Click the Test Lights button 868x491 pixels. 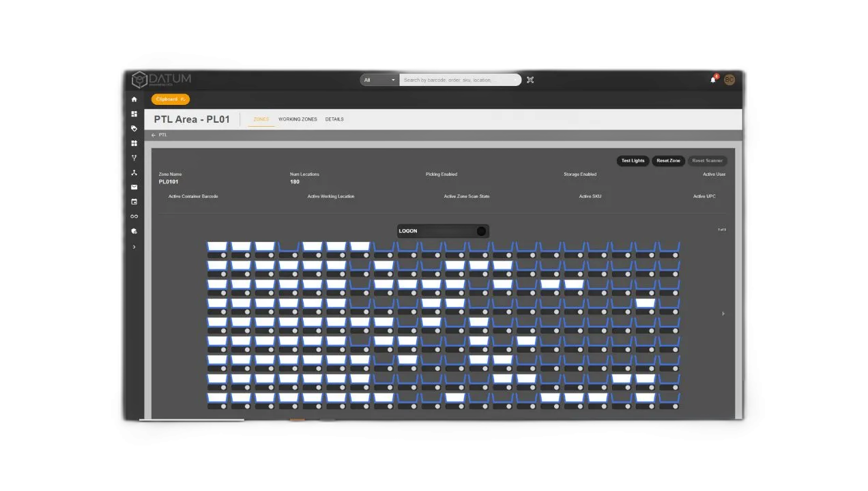(x=633, y=161)
